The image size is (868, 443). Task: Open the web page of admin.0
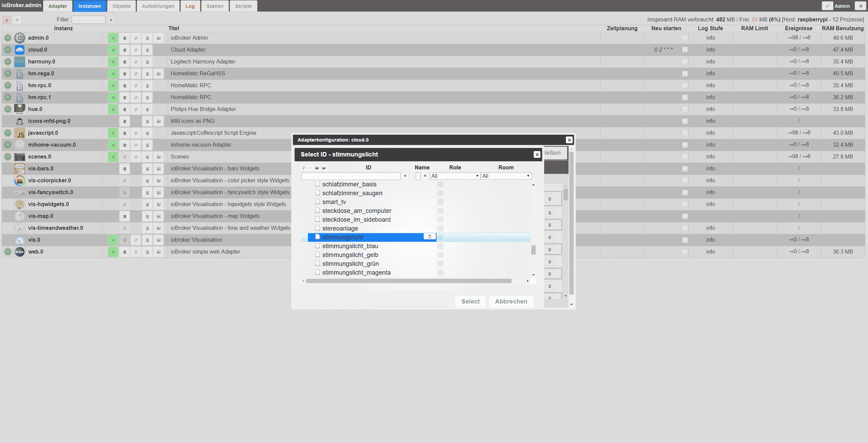pyautogui.click(x=159, y=38)
